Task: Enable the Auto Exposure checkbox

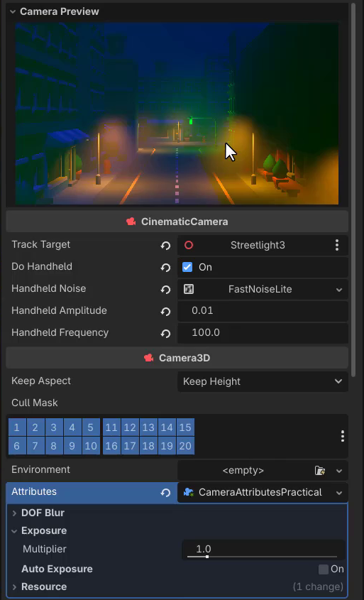Action: pyautogui.click(x=324, y=569)
